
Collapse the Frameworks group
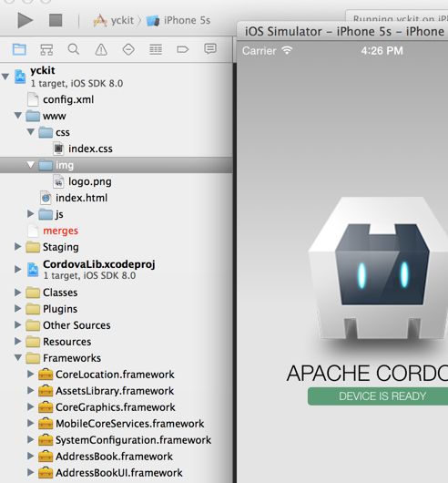[18, 357]
